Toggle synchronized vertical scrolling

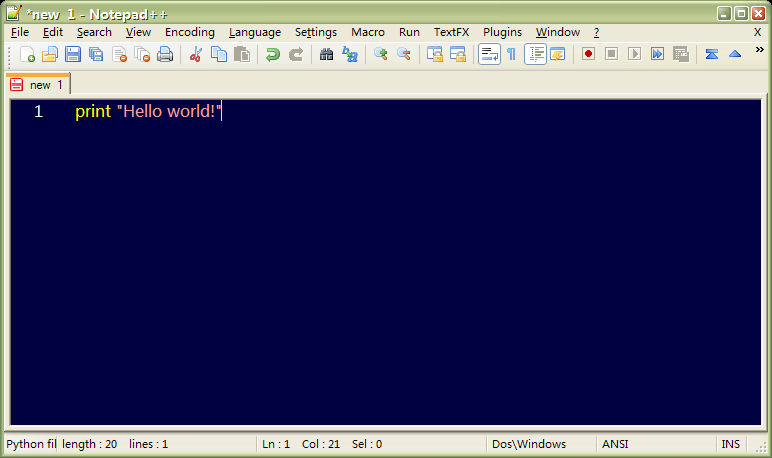tap(434, 54)
